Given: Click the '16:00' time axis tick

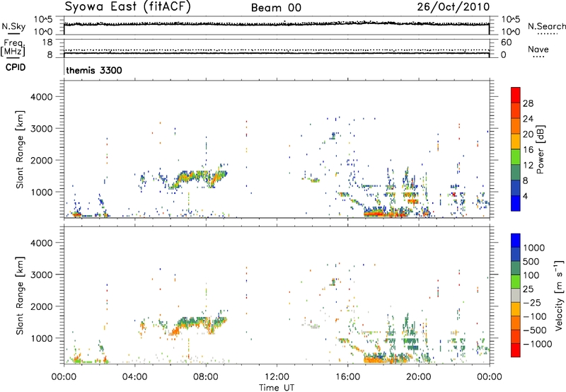Looking at the screenshot, I should click(x=347, y=377).
